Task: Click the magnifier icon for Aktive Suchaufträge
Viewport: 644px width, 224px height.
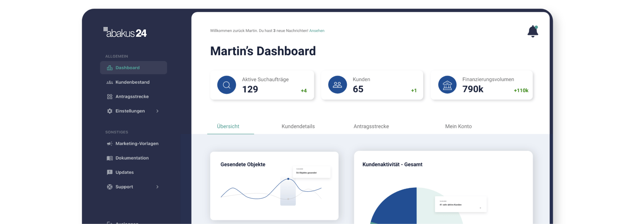Action: [226, 85]
